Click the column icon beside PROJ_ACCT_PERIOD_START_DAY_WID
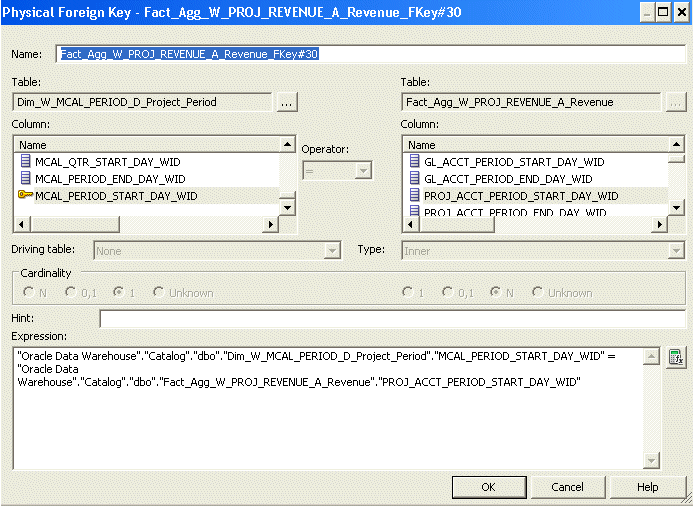 (414, 195)
